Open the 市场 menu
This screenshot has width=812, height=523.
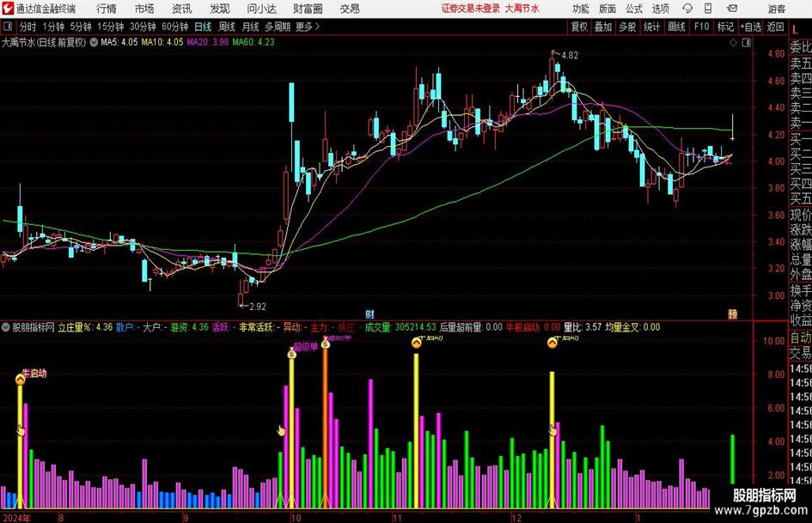[144, 9]
